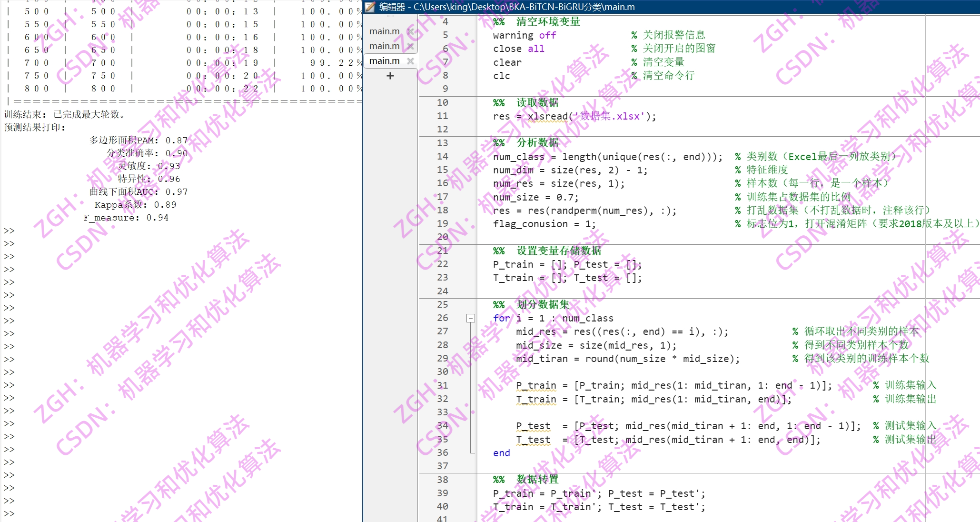Click the editor pencil icon in title bar
The image size is (980, 522).
pyautogui.click(x=370, y=7)
